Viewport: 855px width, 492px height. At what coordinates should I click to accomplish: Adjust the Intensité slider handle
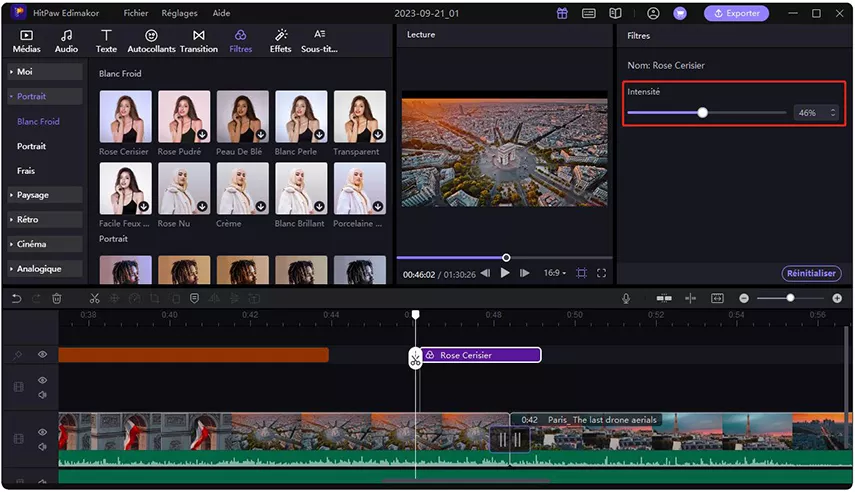pos(702,112)
